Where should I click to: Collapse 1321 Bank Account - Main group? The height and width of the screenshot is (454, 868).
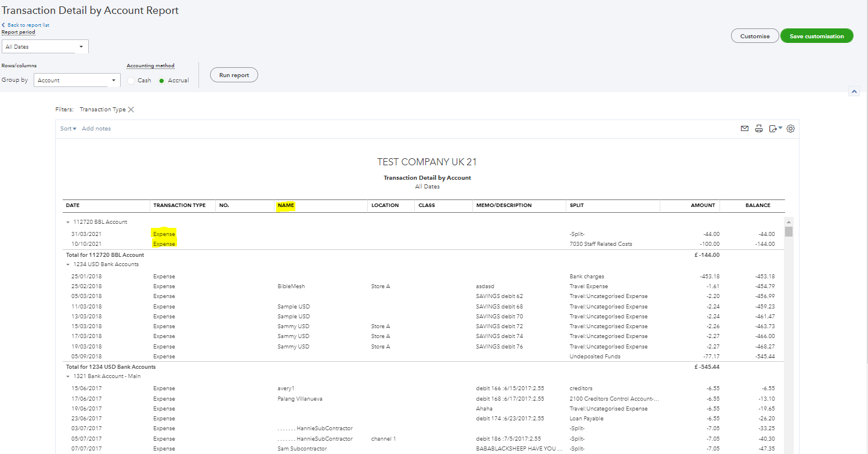point(68,376)
